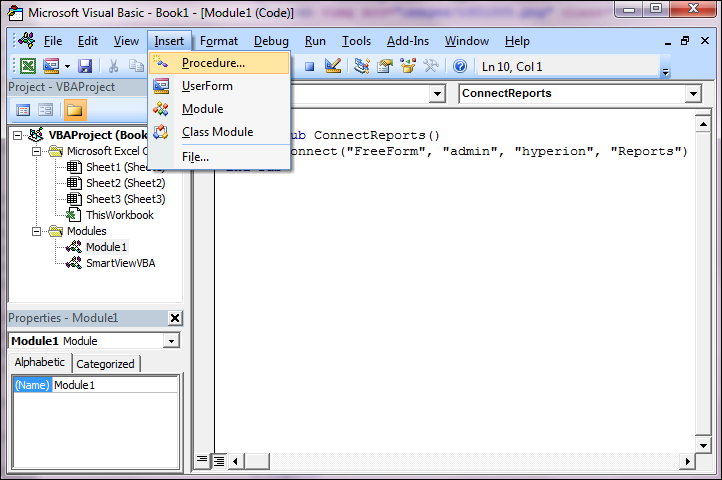Click the Procedure menu item icon

point(160,62)
